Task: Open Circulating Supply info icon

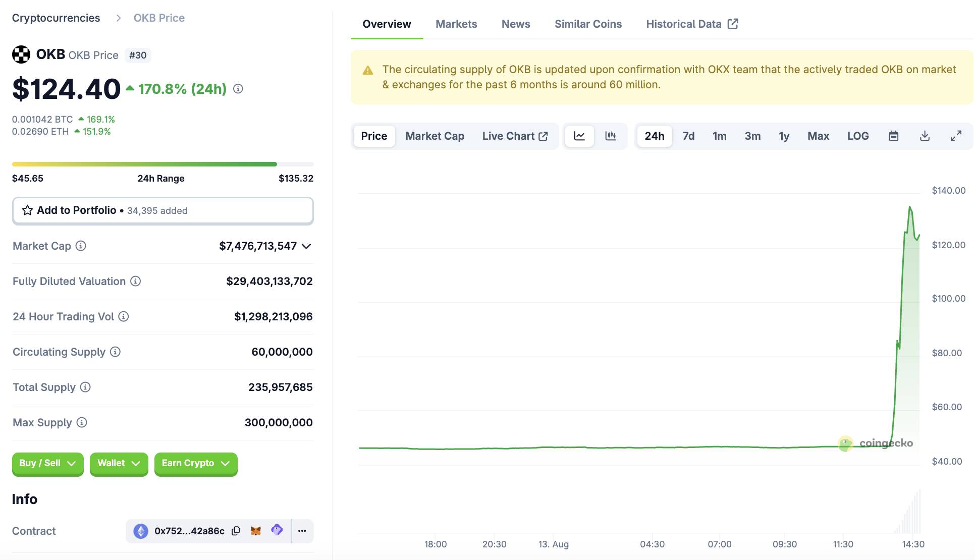Action: [115, 352]
